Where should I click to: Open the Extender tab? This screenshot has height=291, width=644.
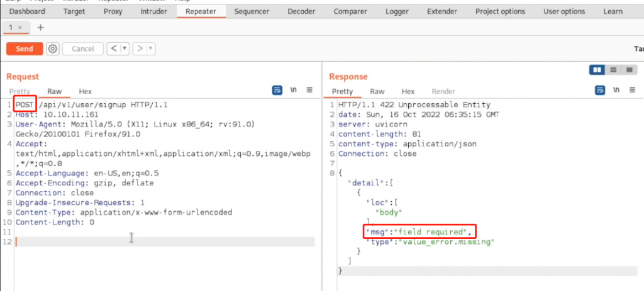pyautogui.click(x=442, y=11)
